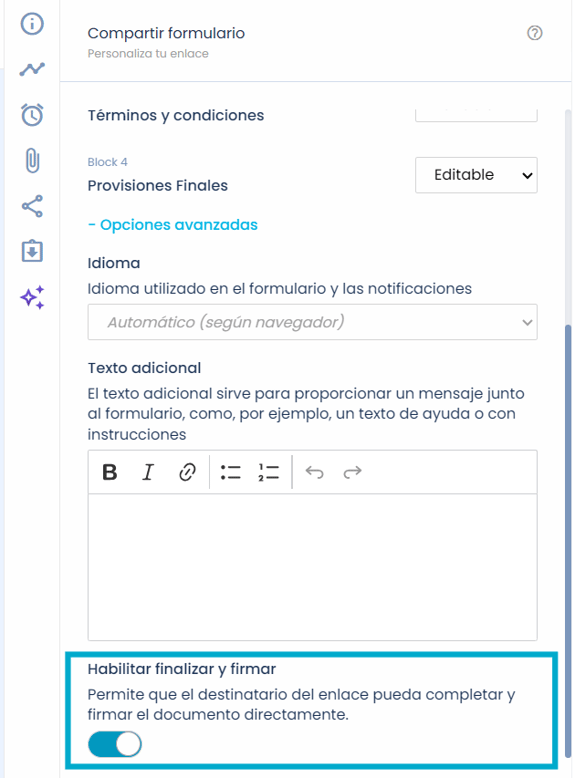The height and width of the screenshot is (778, 575).
Task: Undo last edit in text editor
Action: pyautogui.click(x=314, y=472)
